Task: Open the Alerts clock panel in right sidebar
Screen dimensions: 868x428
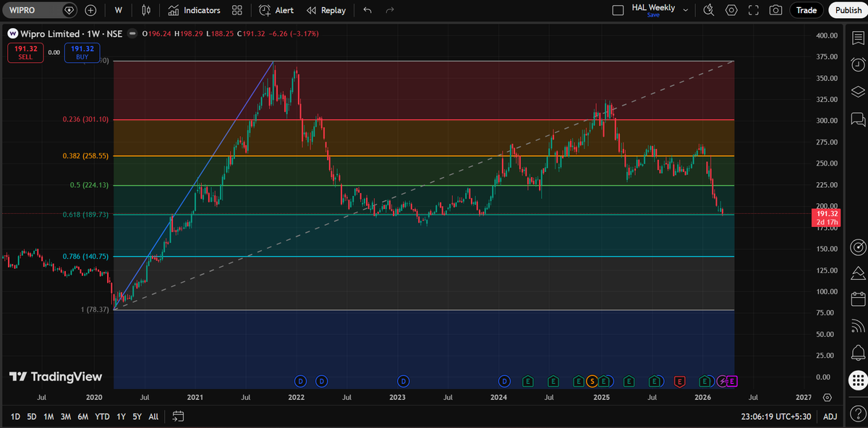Action: [858, 65]
